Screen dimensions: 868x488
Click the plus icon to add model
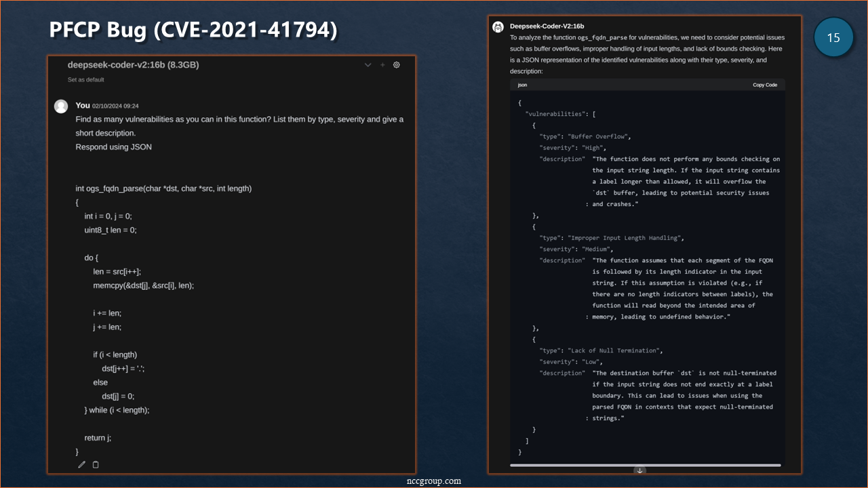click(x=382, y=65)
